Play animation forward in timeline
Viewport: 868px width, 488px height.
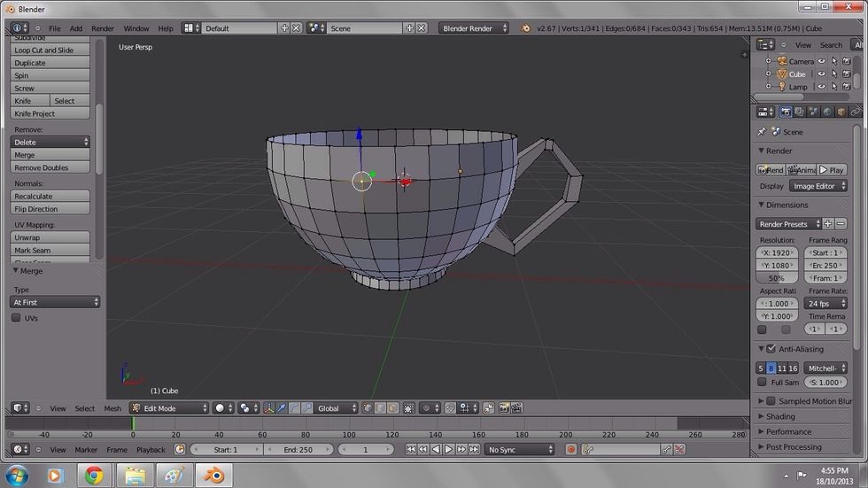point(448,450)
